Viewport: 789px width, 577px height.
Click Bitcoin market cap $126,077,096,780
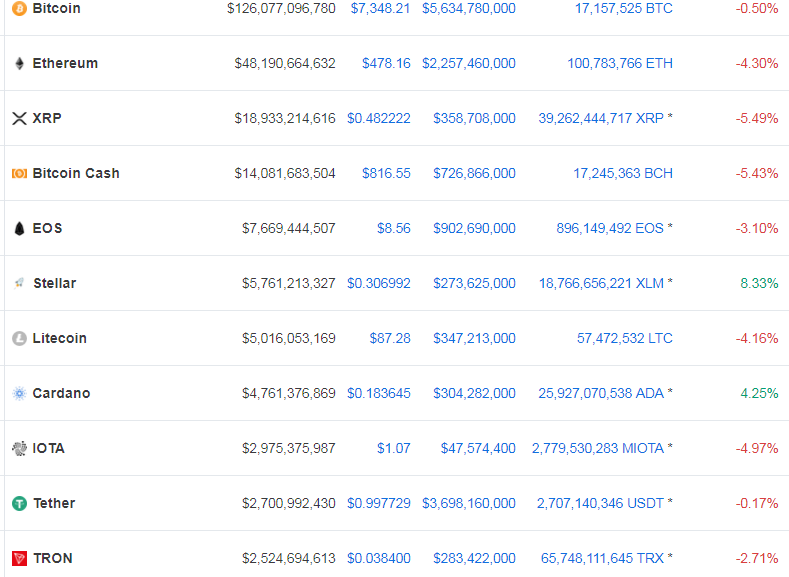281,9
